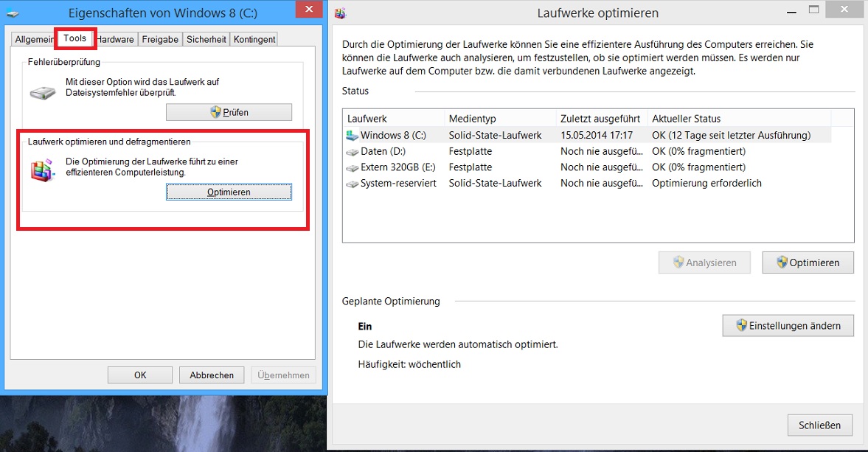Sort by the Laufwerk column header
Screen dimensions: 868x452
(394, 119)
